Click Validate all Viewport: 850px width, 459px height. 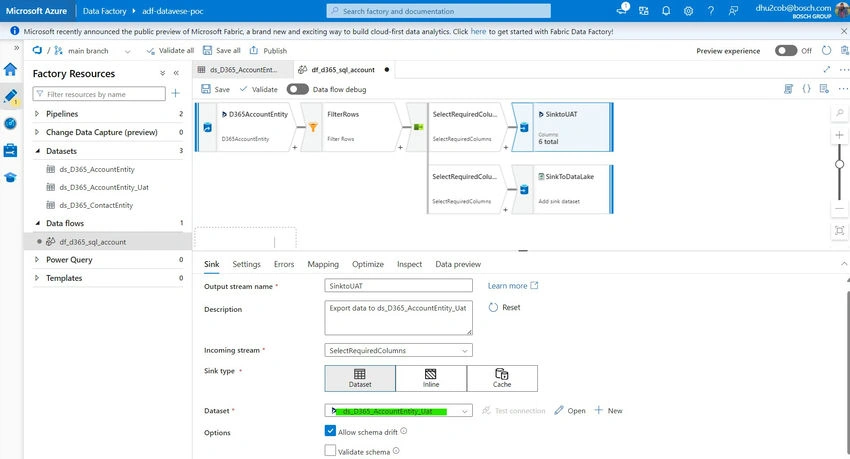[x=170, y=50]
